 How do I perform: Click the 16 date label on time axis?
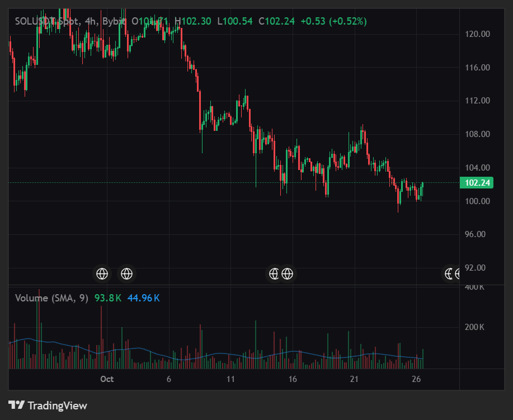293,379
